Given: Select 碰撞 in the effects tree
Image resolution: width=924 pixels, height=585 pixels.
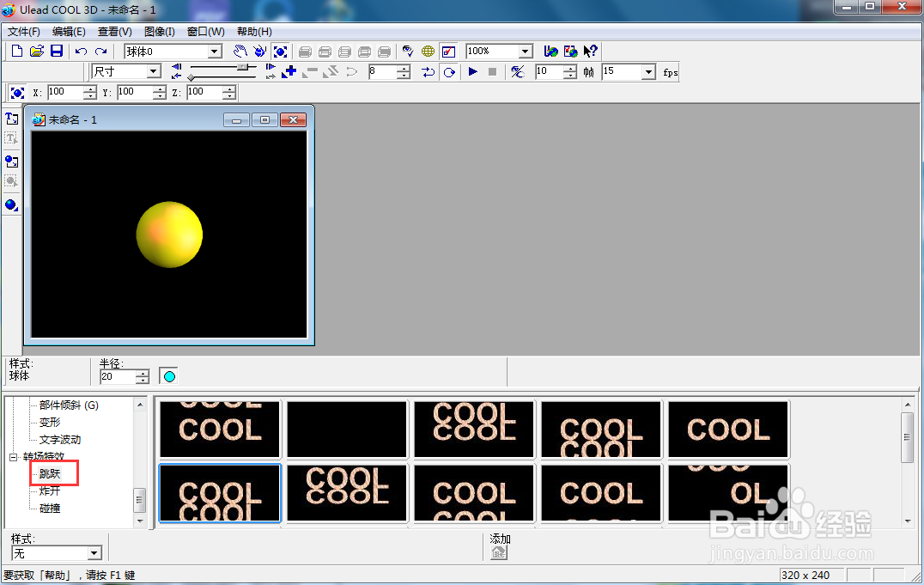Looking at the screenshot, I should [50, 508].
